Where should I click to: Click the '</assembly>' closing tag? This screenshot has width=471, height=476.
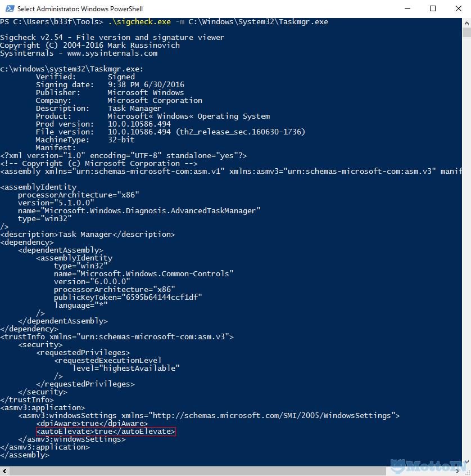click(25, 455)
